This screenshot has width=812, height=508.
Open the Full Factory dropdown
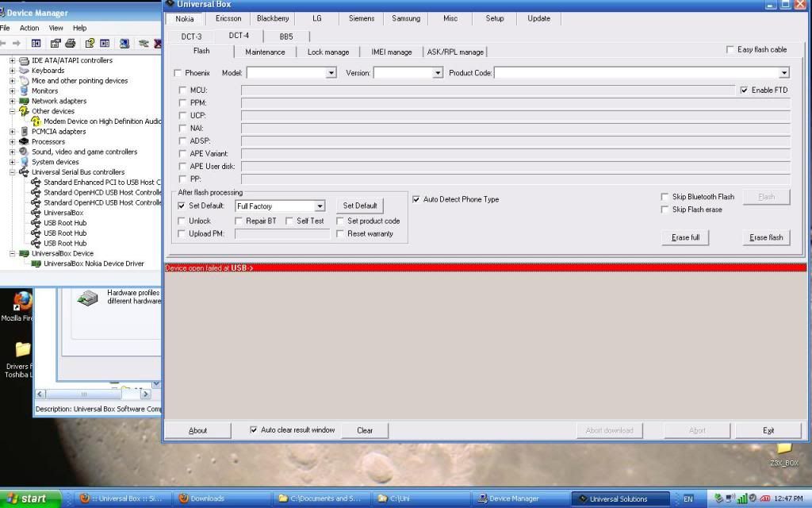point(320,206)
